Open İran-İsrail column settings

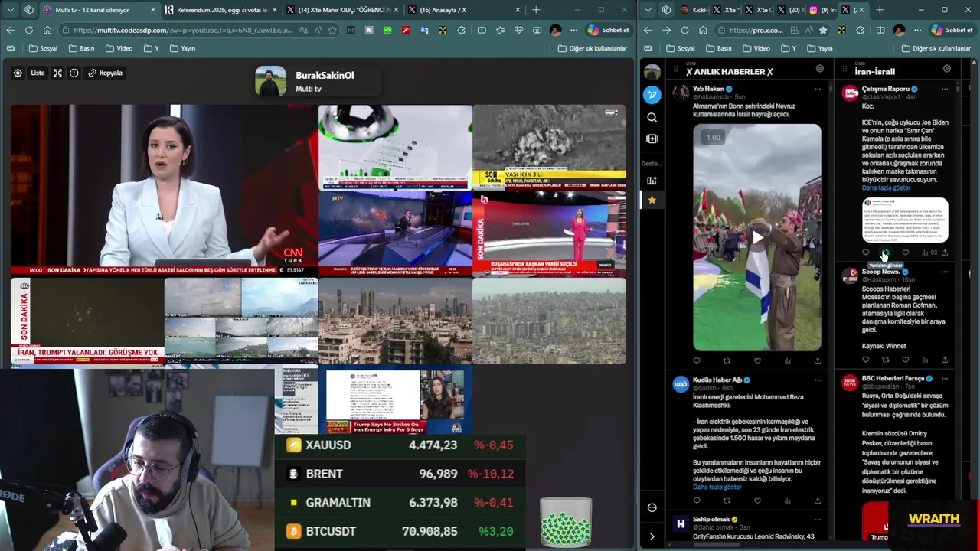946,69
